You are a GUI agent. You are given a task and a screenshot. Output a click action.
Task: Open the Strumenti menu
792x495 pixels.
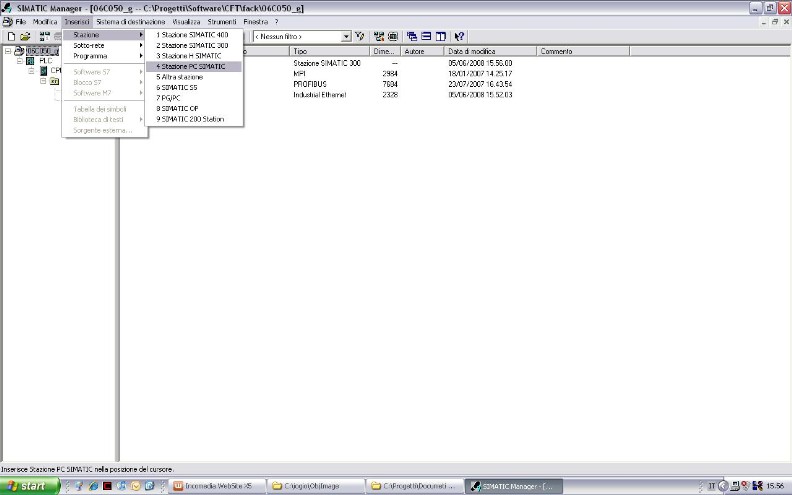pyautogui.click(x=222, y=22)
